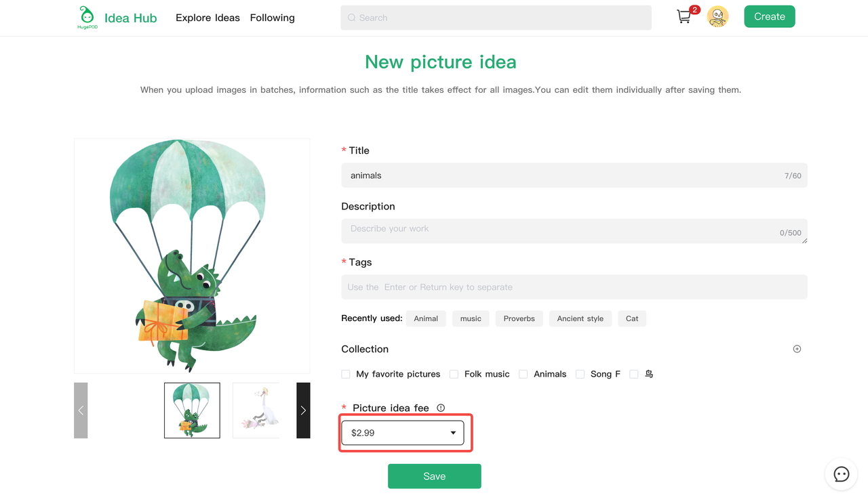Screen dimensions: 868x502
Task: Click the large crocodile preview image
Action: click(192, 256)
